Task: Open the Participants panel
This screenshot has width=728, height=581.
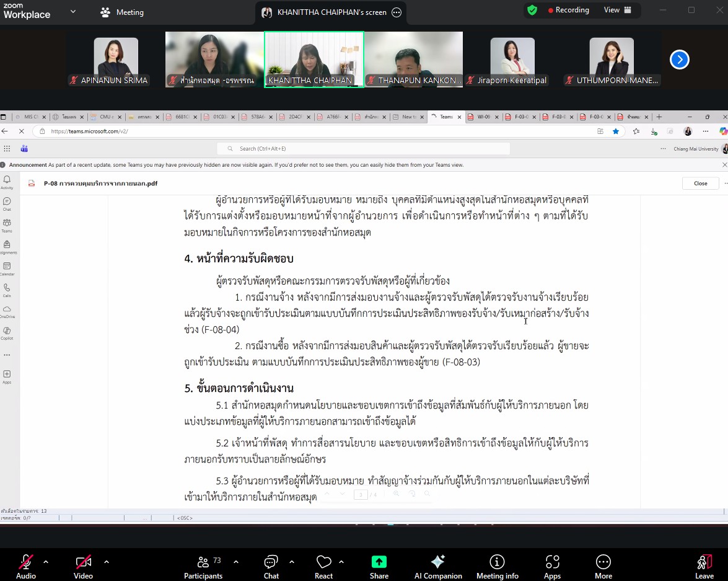Action: pyautogui.click(x=203, y=566)
